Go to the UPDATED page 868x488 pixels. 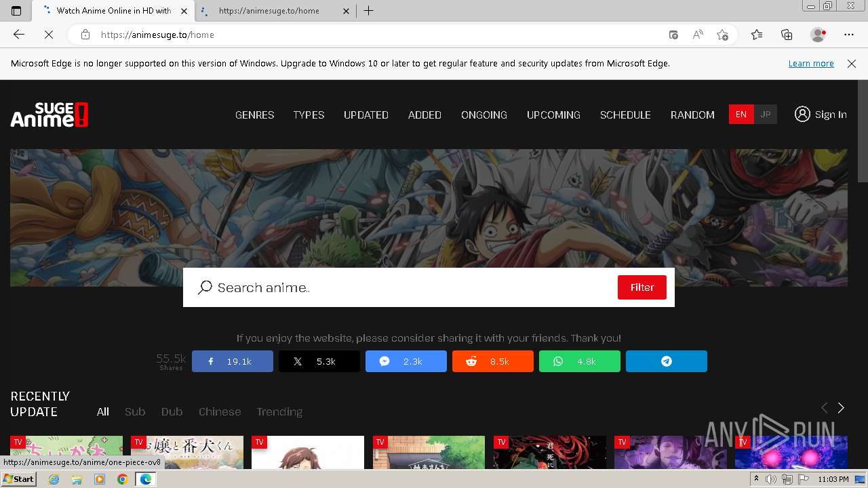tap(366, 115)
